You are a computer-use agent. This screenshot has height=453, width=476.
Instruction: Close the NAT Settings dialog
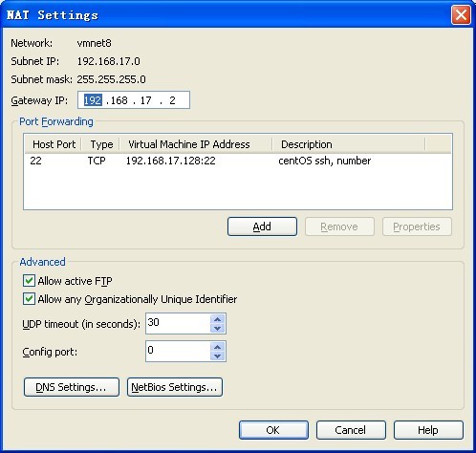[461, 14]
